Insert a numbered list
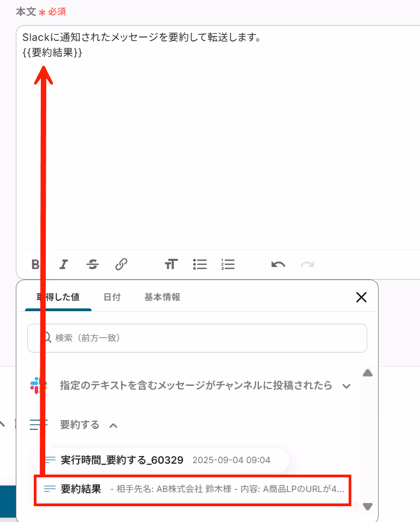Image resolution: width=420 pixels, height=522 pixels. [x=228, y=264]
